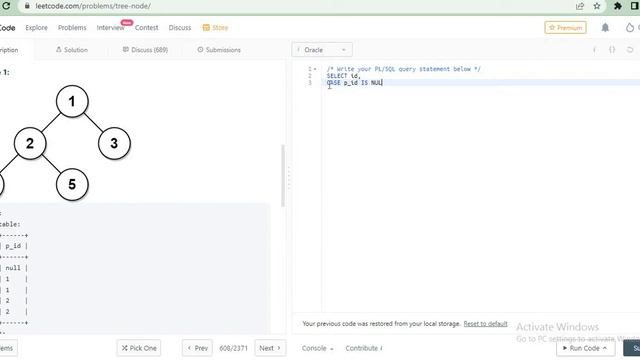Reset code with the revert icon
This screenshot has width=640, height=360.
point(630,50)
